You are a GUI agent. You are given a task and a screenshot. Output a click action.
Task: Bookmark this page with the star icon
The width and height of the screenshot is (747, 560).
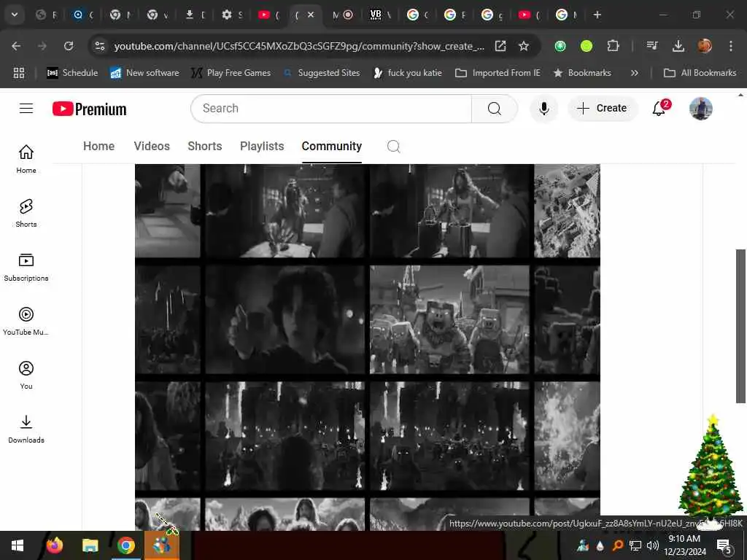(524, 46)
